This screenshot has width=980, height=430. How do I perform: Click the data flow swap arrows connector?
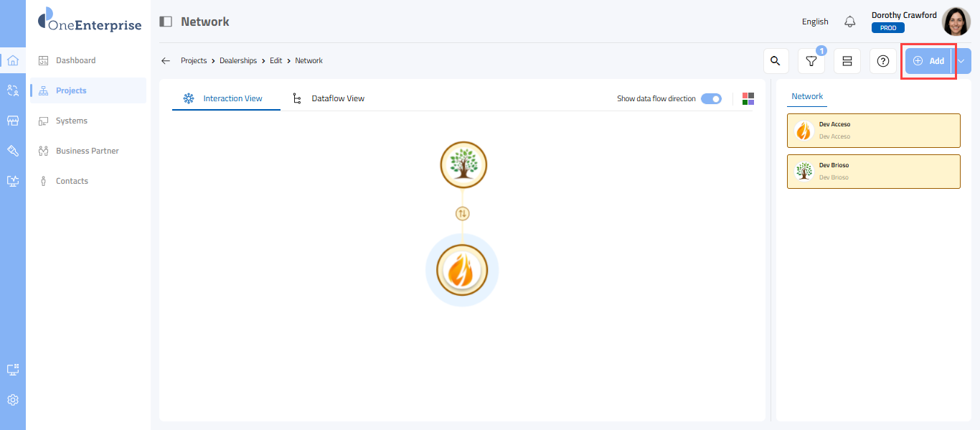point(463,213)
